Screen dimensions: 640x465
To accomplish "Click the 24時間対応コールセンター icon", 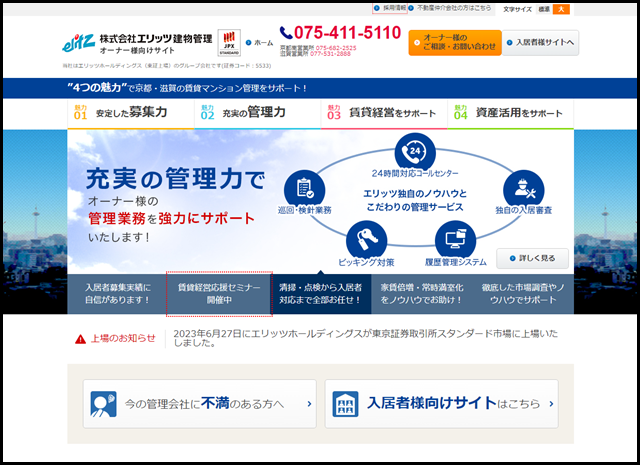I will [x=415, y=153].
